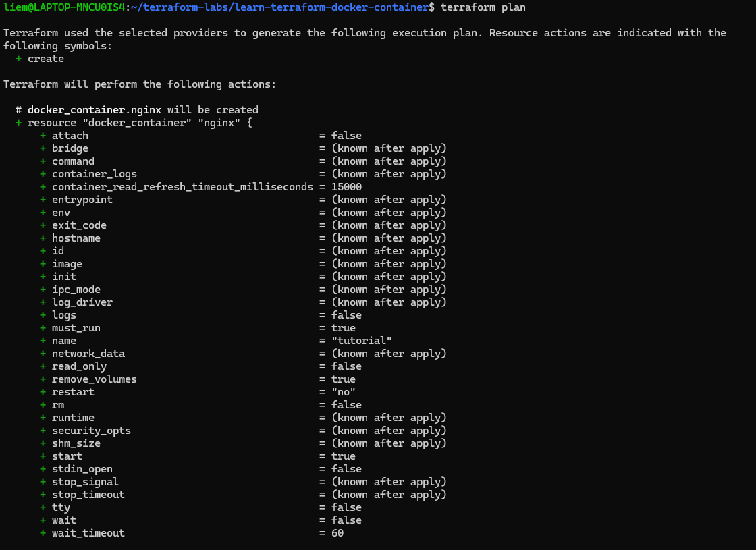Screen dimensions: 756x550
Task: Click the 'bridge' attribute name
Action: (70, 148)
